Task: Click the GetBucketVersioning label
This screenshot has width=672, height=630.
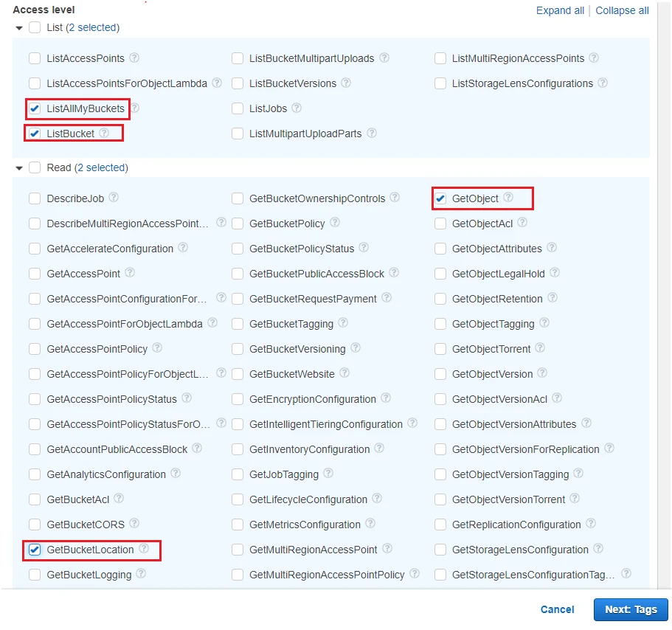Action: 297,349
